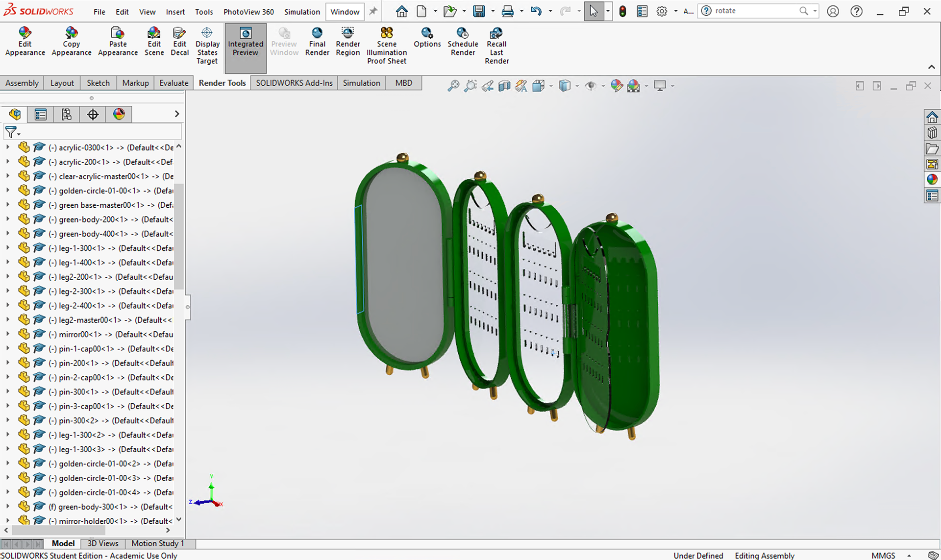Click the feature tree horizontal scrollbar
This screenshot has width=941, height=560.
(x=58, y=530)
